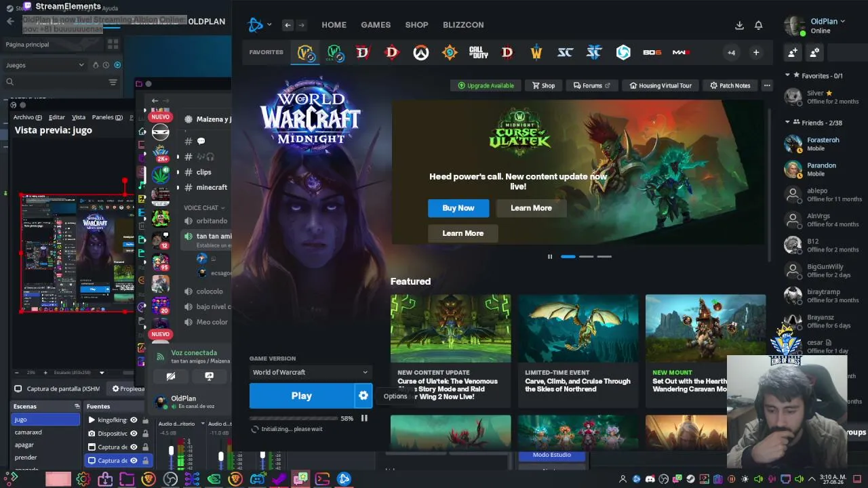Image resolution: width=868 pixels, height=488 pixels.
Task: Share screen in Discord voice panel
Action: coord(210,376)
